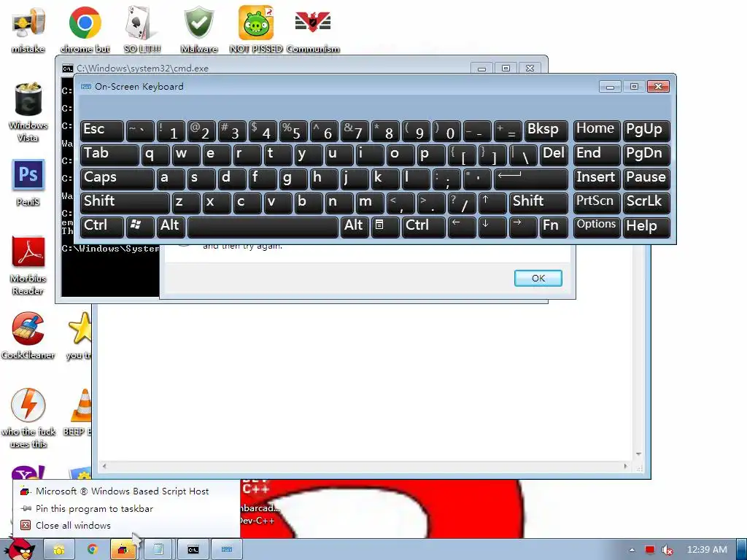This screenshot has height=560, width=747.
Task: Select the 'CockCleaner' desktop icon
Action: (x=28, y=336)
